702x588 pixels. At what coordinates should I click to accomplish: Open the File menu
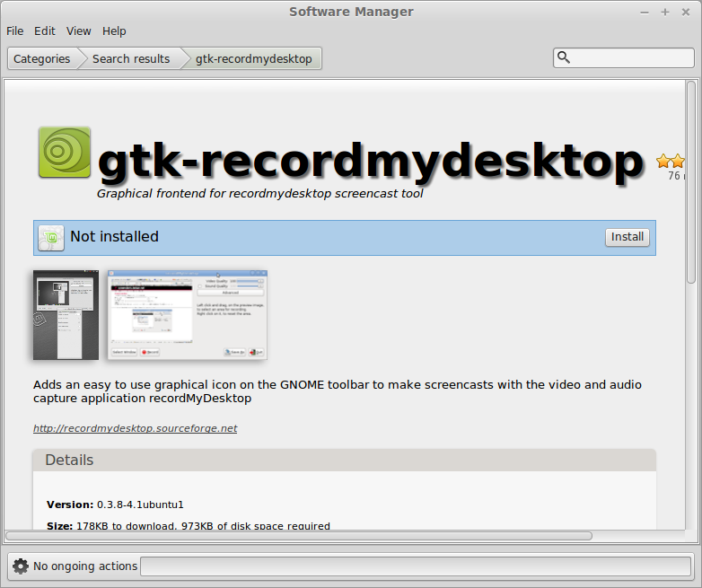pos(14,31)
